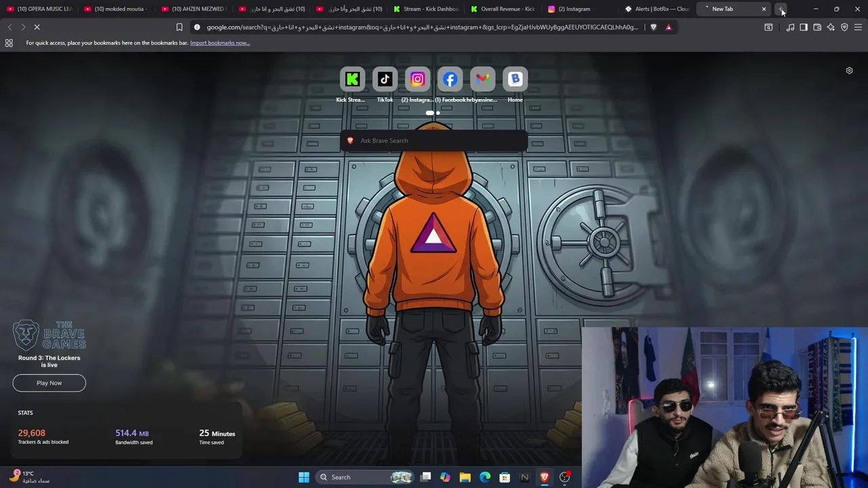The width and height of the screenshot is (868, 488).
Task: Switch to OPERA MUSIC YouTube tab
Action: [39, 9]
